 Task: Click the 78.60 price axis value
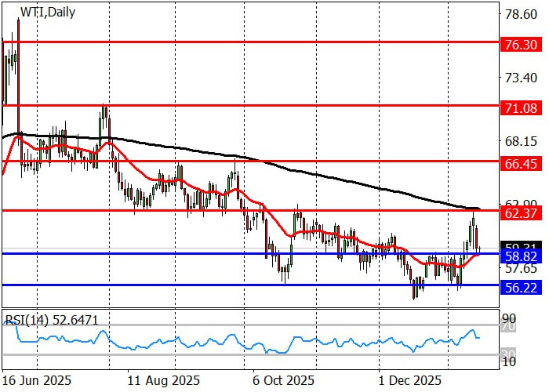tap(520, 14)
